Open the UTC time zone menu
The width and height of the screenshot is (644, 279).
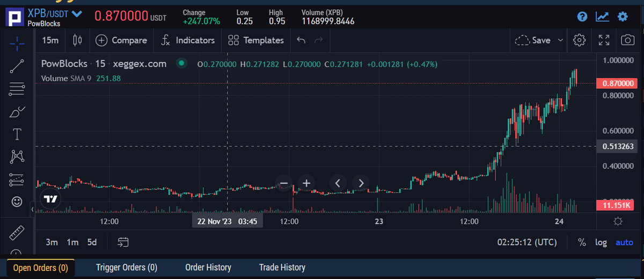527,242
